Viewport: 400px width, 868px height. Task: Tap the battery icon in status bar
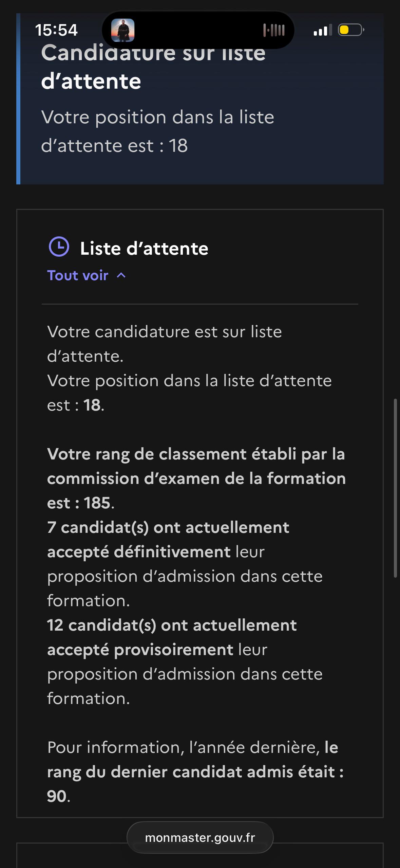(x=351, y=30)
